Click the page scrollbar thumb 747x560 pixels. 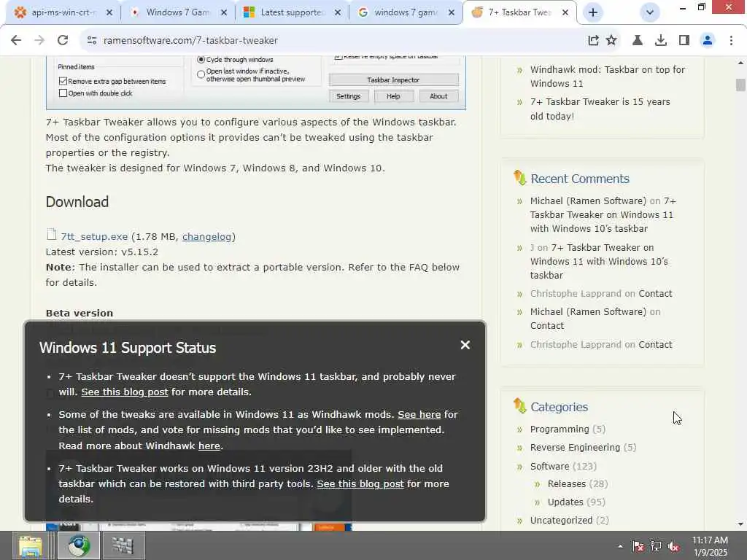(x=740, y=85)
